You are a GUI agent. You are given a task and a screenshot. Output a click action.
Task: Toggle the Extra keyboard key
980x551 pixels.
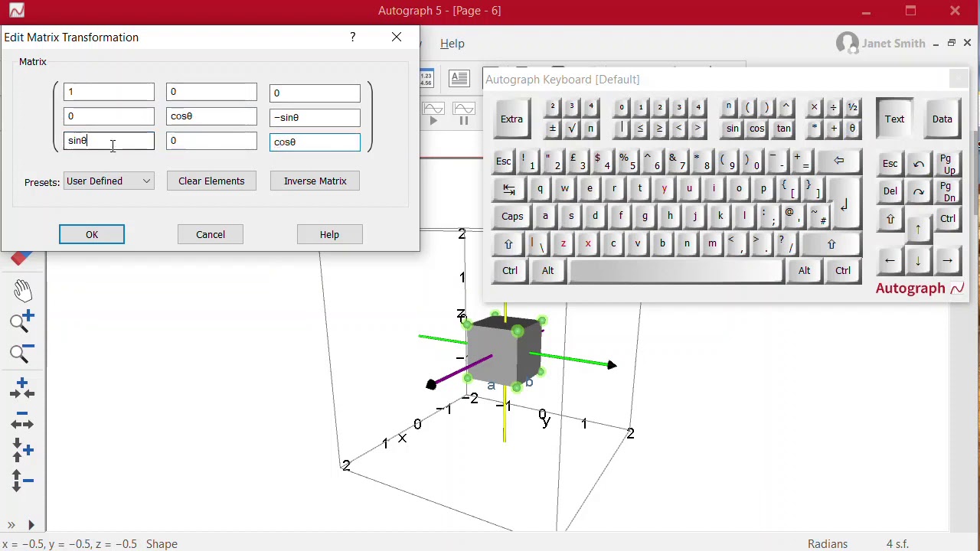pos(511,119)
